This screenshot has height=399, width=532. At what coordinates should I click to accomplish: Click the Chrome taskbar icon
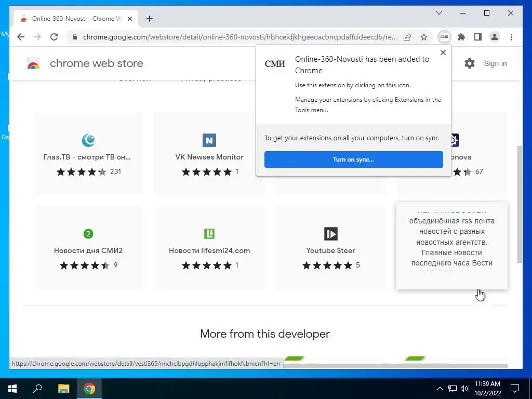[89, 389]
